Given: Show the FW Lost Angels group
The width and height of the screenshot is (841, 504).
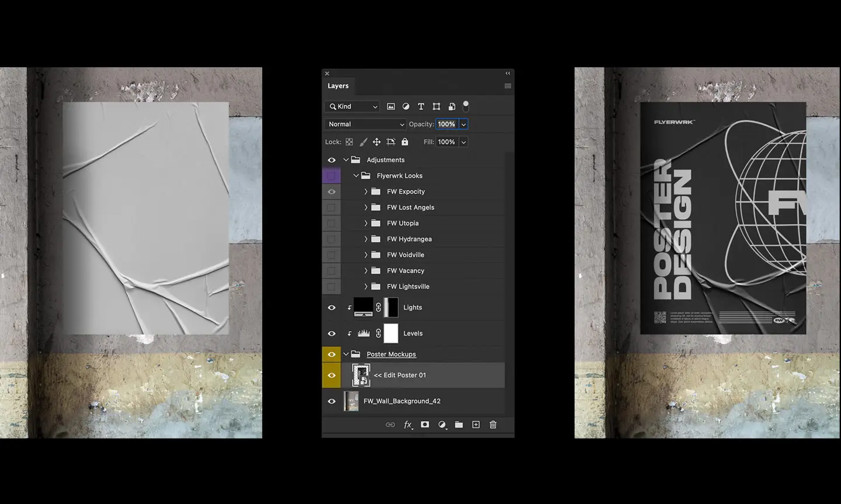Looking at the screenshot, I should [x=331, y=207].
